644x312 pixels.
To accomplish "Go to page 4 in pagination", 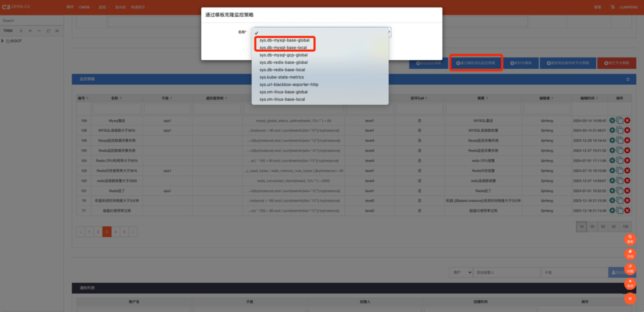I will click(x=115, y=232).
